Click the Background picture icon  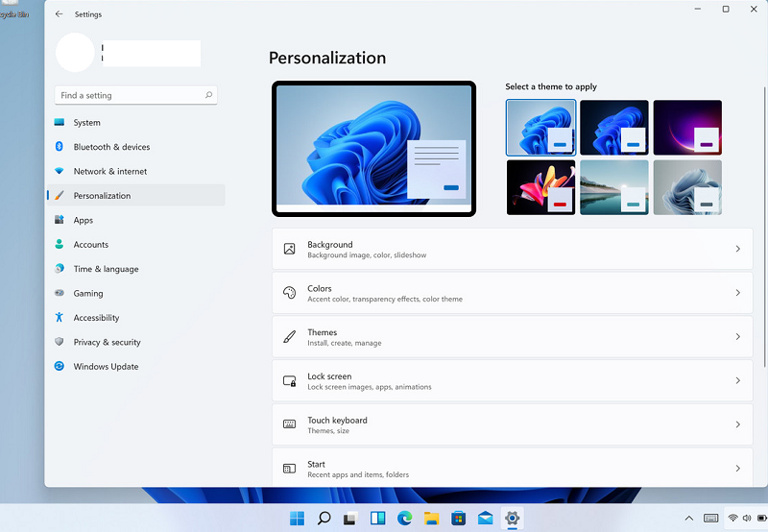[x=290, y=249]
